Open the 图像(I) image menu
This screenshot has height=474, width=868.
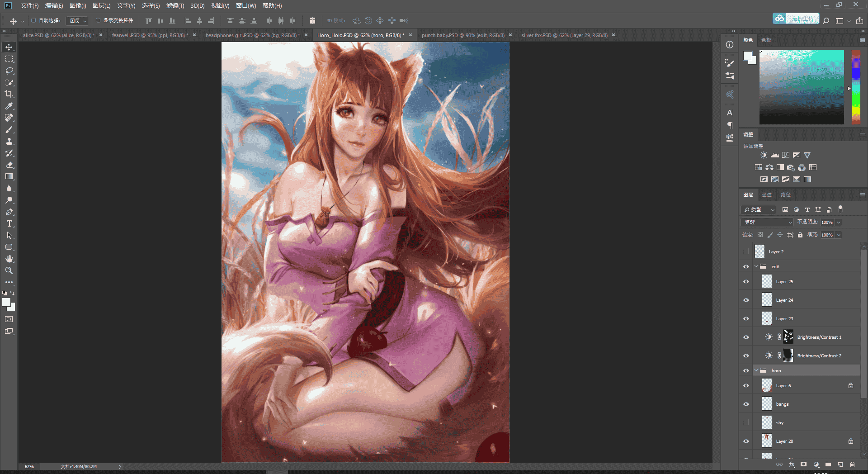[x=78, y=5]
